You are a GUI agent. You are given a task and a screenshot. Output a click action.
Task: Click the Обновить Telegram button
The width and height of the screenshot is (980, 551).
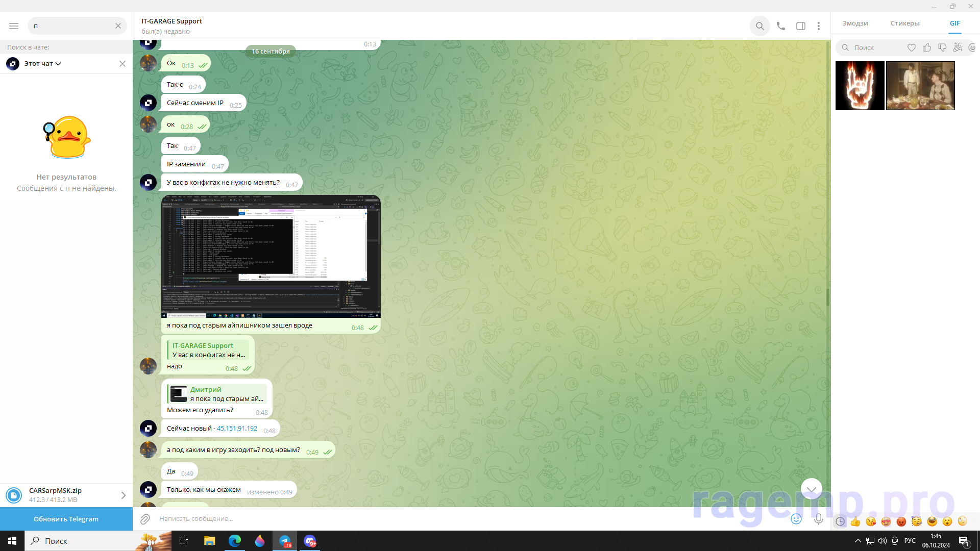pos(66,519)
